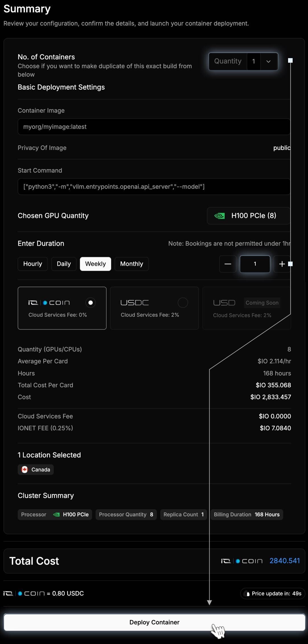Click the Start Command text field
The height and width of the screenshot is (644, 308).
click(154, 187)
